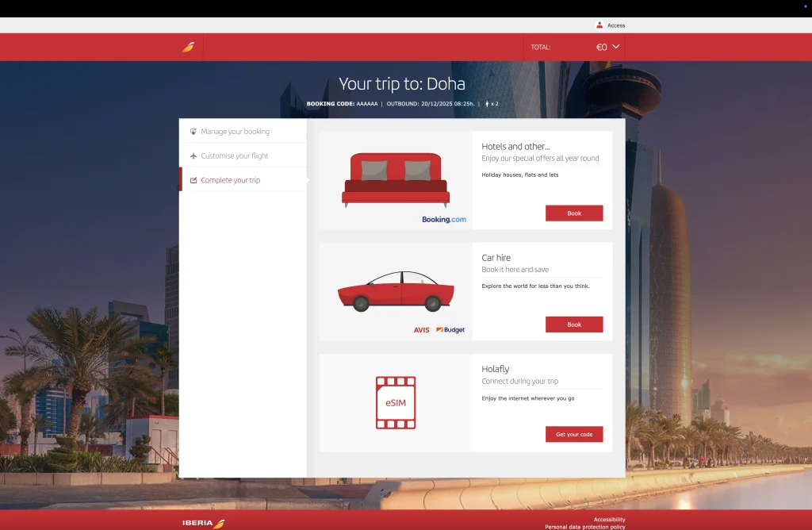This screenshot has height=530, width=812.
Task: Book a hotel via the Hotels Book button
Action: click(x=574, y=213)
